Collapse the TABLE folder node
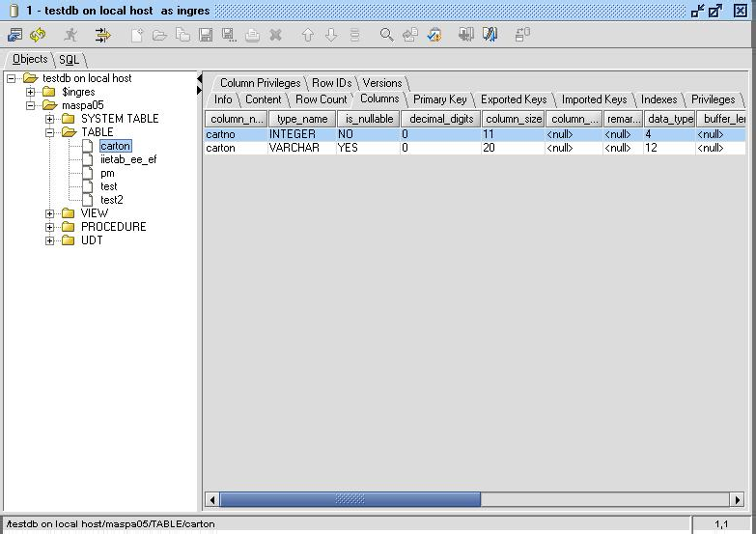Viewport: 756px width, 534px height. (x=49, y=132)
